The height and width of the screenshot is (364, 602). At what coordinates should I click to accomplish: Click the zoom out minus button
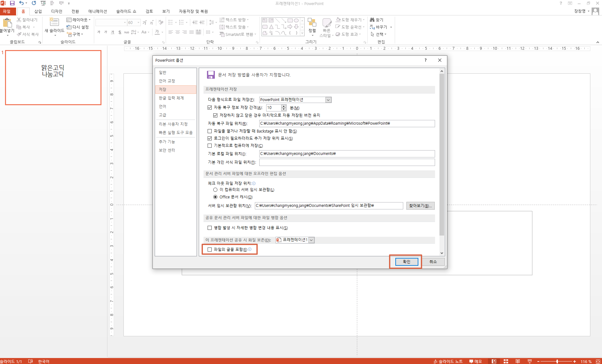(x=538, y=361)
